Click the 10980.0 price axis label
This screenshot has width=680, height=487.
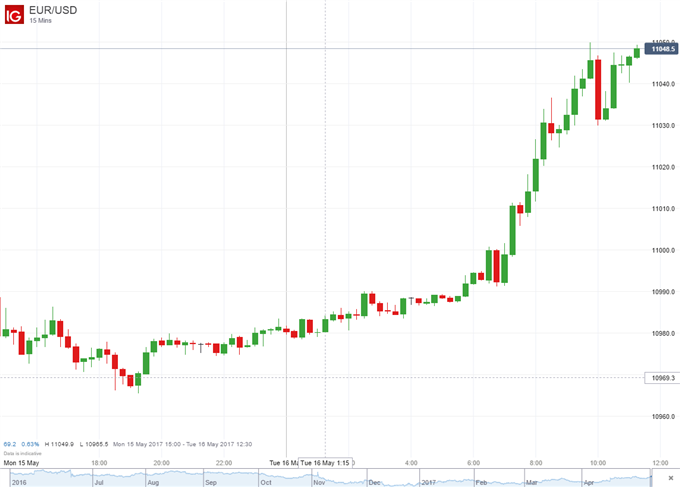[x=664, y=333]
